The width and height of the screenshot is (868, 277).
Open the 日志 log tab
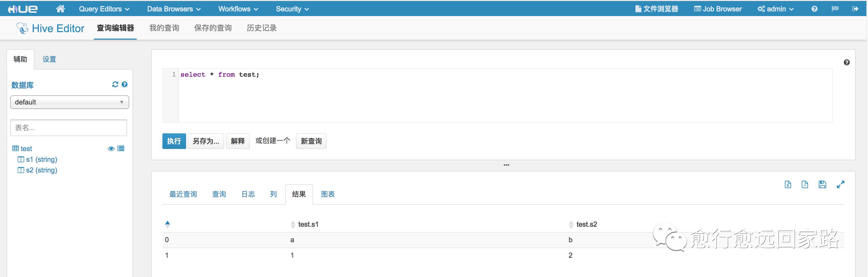(x=248, y=194)
